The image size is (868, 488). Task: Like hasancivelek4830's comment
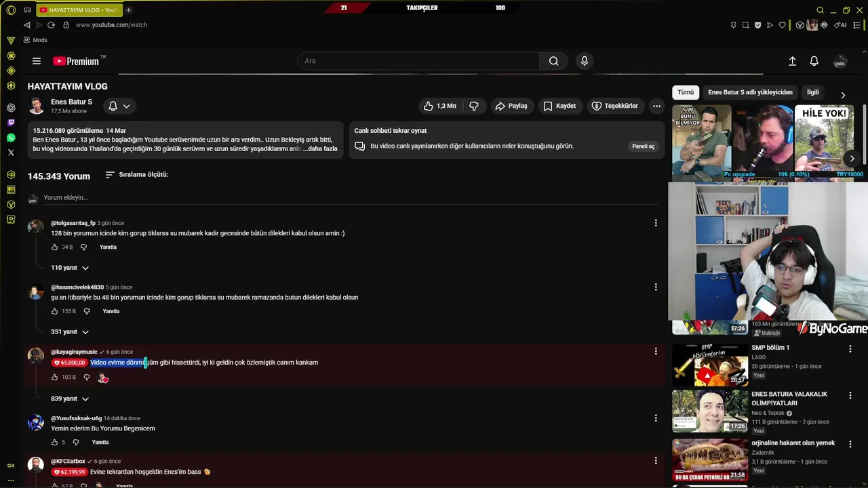pyautogui.click(x=55, y=312)
